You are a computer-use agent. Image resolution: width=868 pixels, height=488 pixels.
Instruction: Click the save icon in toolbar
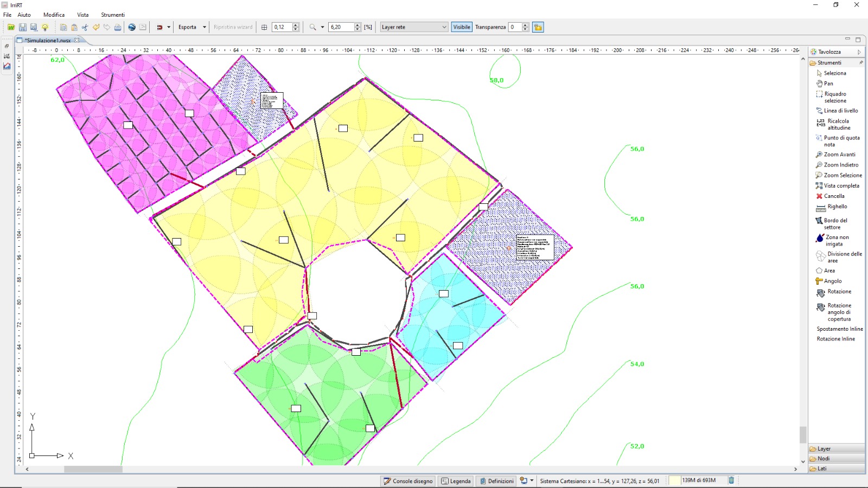23,27
